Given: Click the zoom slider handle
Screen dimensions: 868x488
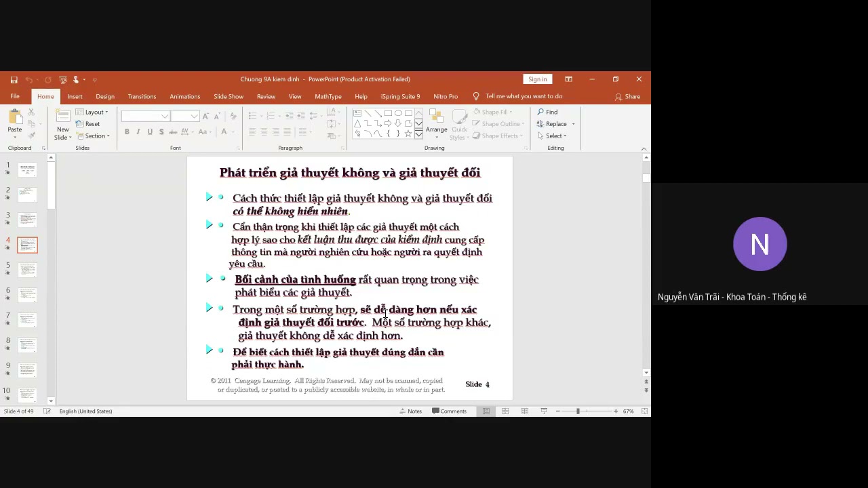Looking at the screenshot, I should (578, 411).
